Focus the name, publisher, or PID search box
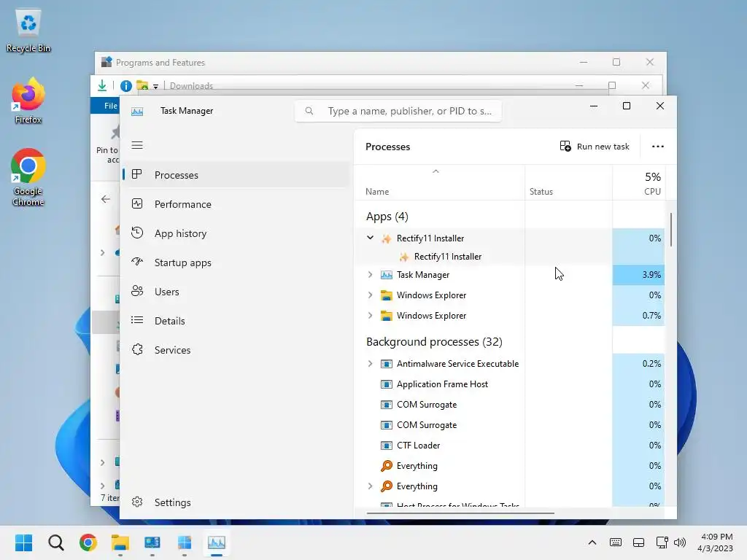 [x=398, y=111]
